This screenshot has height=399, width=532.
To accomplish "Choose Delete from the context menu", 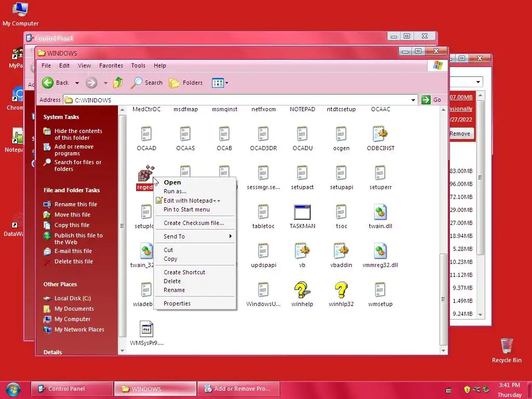I will [195, 281].
